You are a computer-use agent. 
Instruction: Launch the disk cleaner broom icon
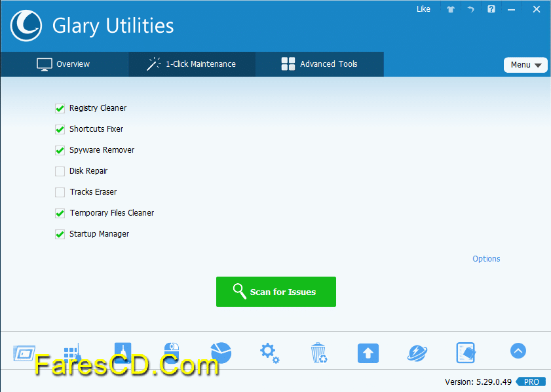(x=123, y=353)
